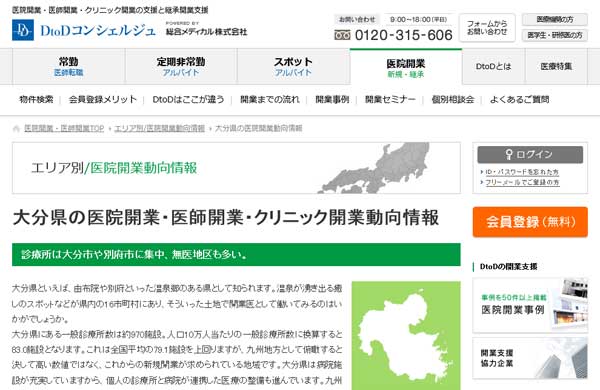The width and height of the screenshot is (600, 390).
Task: Open the 医院開業事例 sidebar banner
Action: click(530, 305)
